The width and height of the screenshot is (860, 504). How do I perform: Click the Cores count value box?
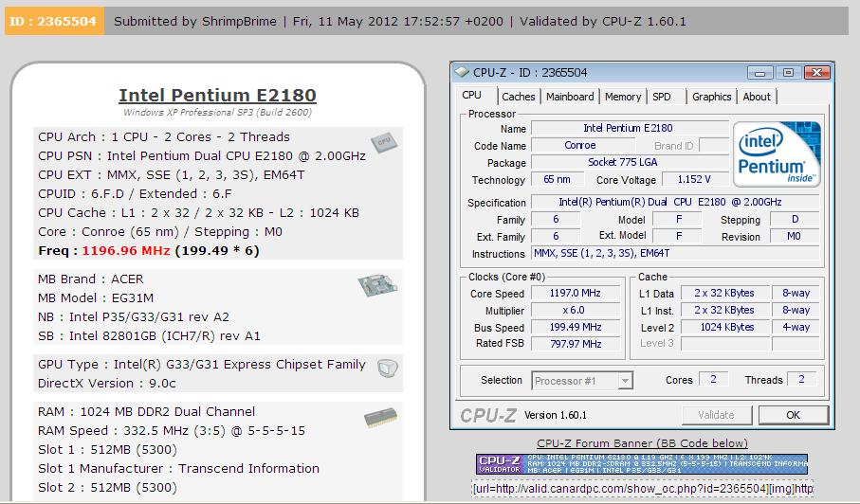pyautogui.click(x=714, y=379)
